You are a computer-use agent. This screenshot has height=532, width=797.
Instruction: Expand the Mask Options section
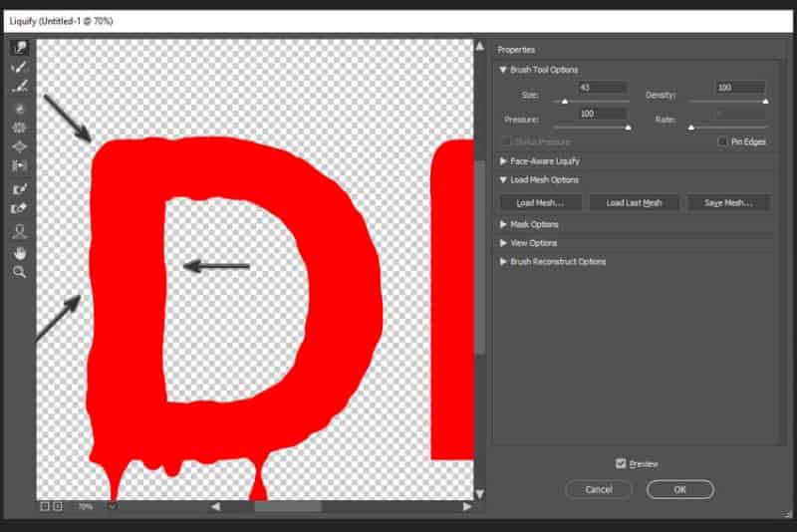503,224
